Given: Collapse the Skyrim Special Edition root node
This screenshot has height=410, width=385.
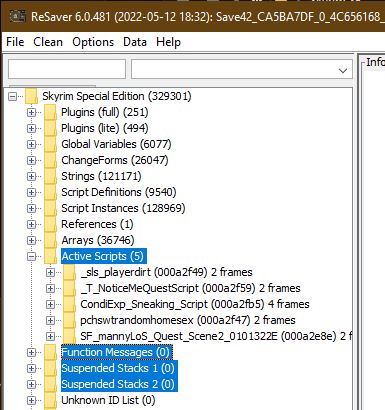Looking at the screenshot, I should pyautogui.click(x=12, y=97).
